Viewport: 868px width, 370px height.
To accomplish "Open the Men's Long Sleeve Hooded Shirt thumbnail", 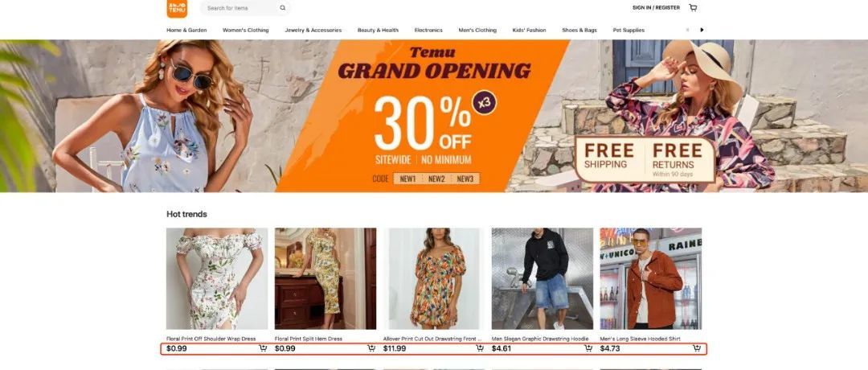I will pos(650,278).
